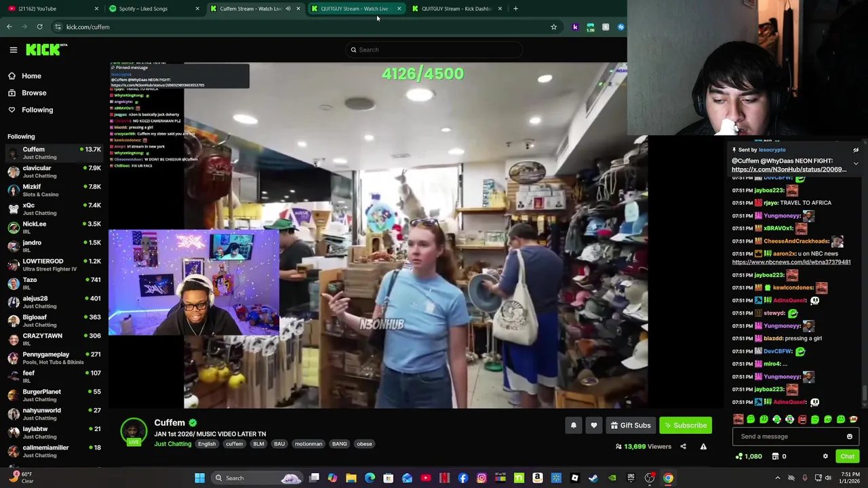Viewport: 868px width, 488px height.
Task: Click the BLM stream tag
Action: point(258,444)
